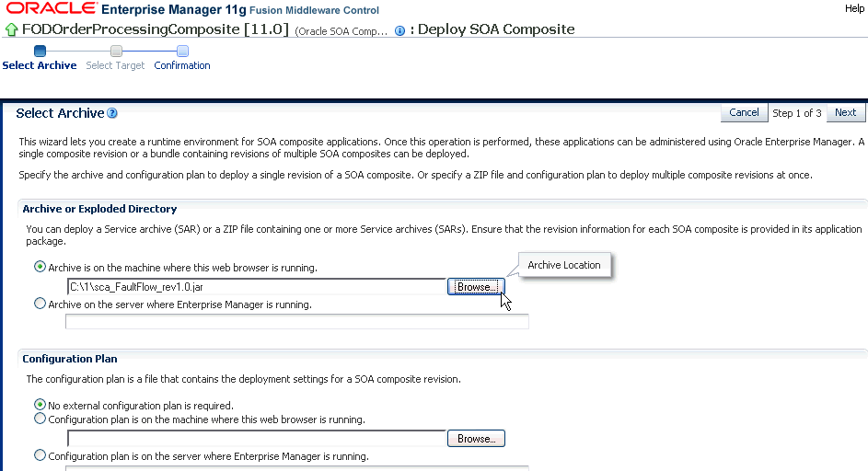Click the Select Archive train step marker

tap(40, 51)
